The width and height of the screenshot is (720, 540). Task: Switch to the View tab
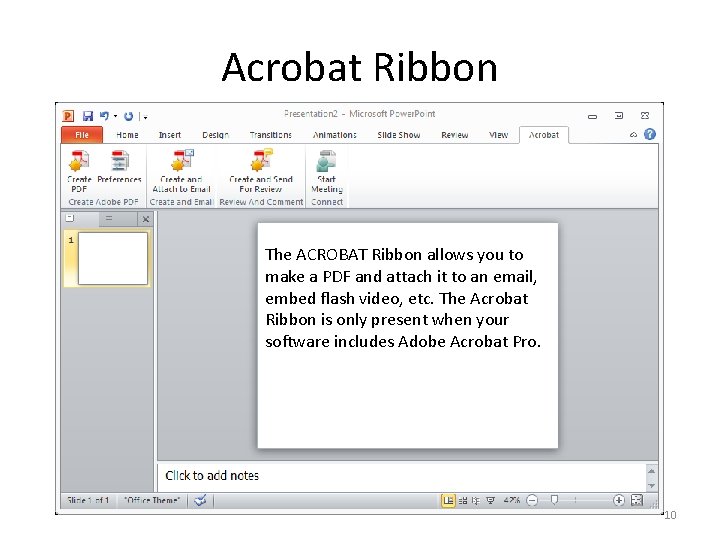(498, 135)
